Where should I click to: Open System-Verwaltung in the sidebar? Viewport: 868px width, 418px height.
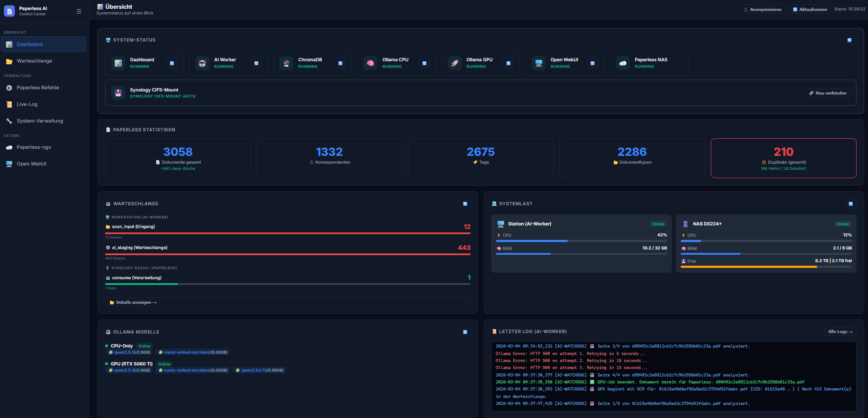pos(40,121)
